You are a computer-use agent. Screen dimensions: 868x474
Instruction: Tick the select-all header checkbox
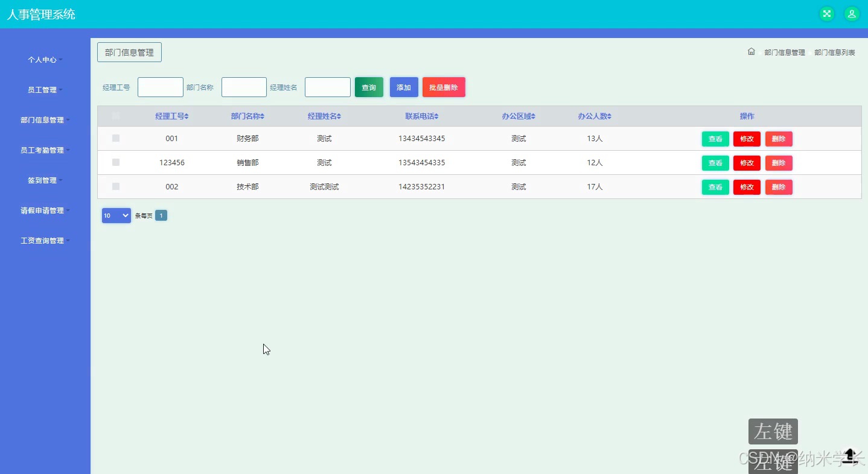click(116, 116)
